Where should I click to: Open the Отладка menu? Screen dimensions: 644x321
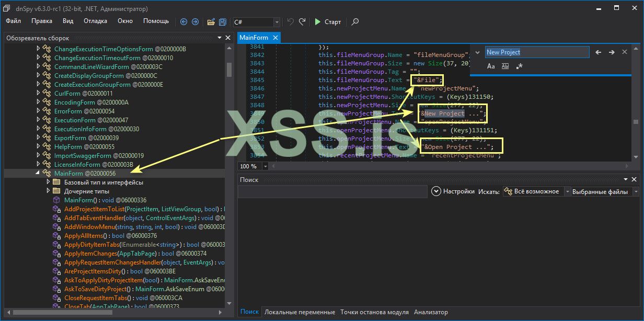pos(95,21)
